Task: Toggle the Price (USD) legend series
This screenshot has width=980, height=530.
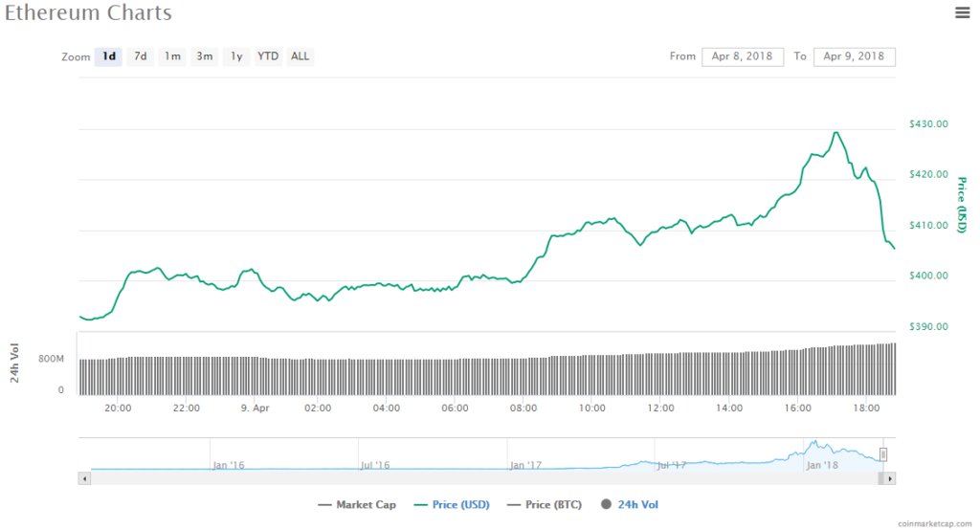Action: tap(455, 504)
